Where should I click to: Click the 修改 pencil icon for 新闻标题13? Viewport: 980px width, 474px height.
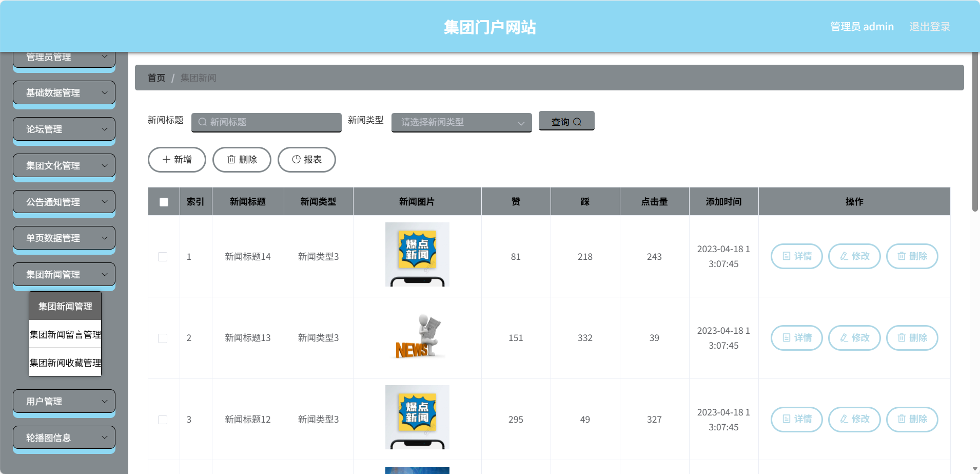[x=844, y=338]
